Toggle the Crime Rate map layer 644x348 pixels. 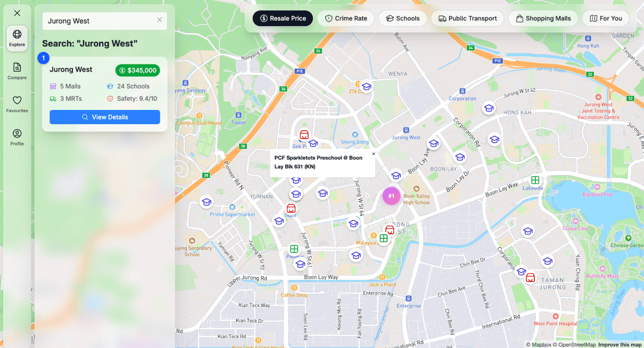click(346, 19)
